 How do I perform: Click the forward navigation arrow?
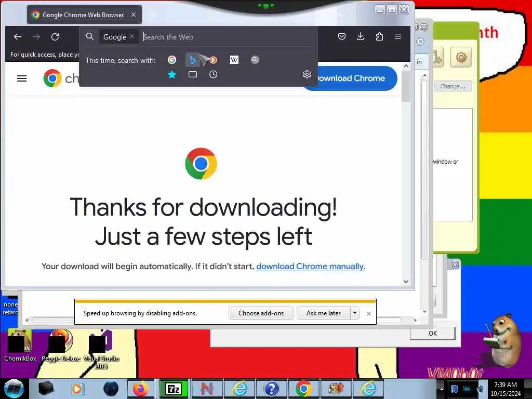[36, 37]
